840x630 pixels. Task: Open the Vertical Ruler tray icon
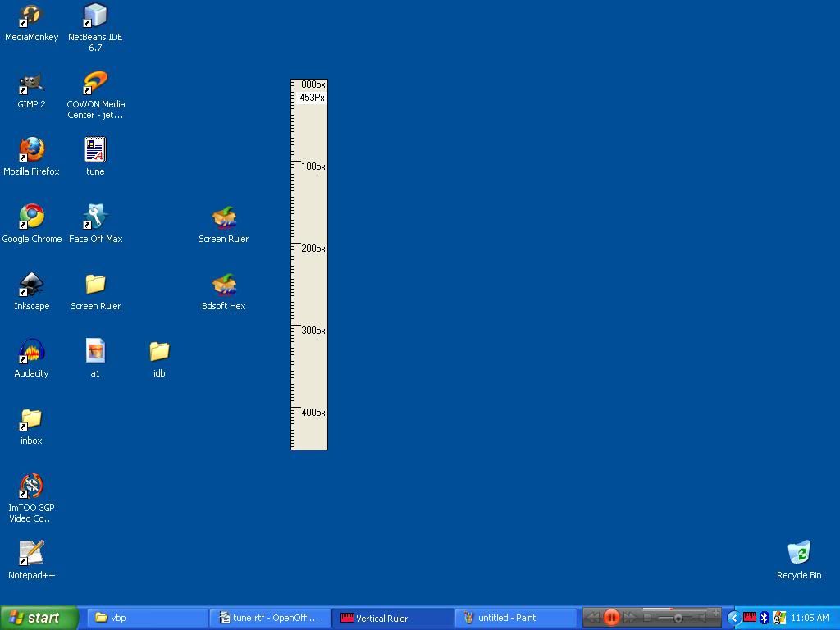tap(749, 618)
